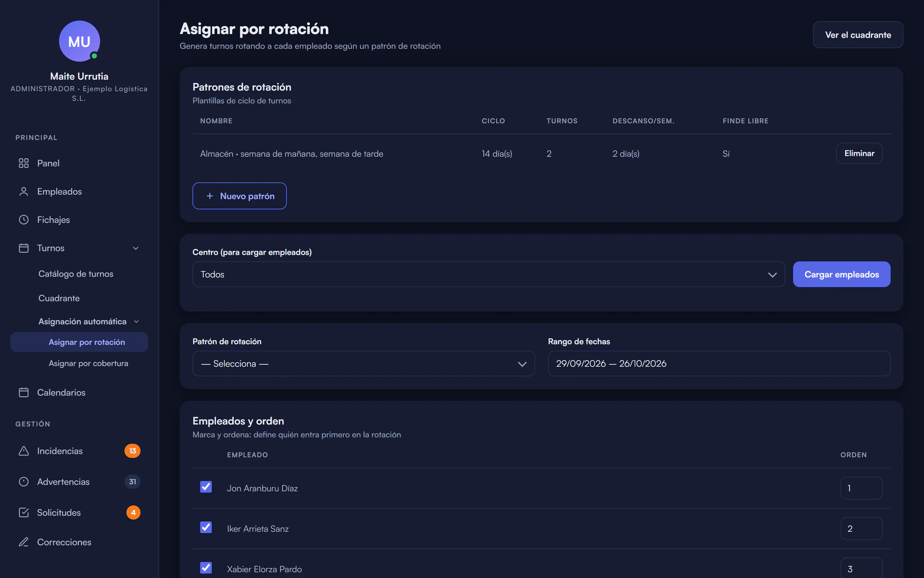Image resolution: width=924 pixels, height=578 pixels.
Task: Click the Fichajes clock icon
Action: point(24,220)
